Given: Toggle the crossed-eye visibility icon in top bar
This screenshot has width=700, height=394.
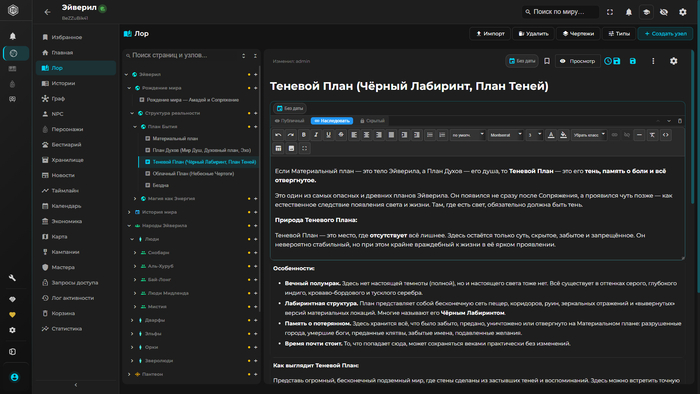Looking at the screenshot, I should pos(664,12).
